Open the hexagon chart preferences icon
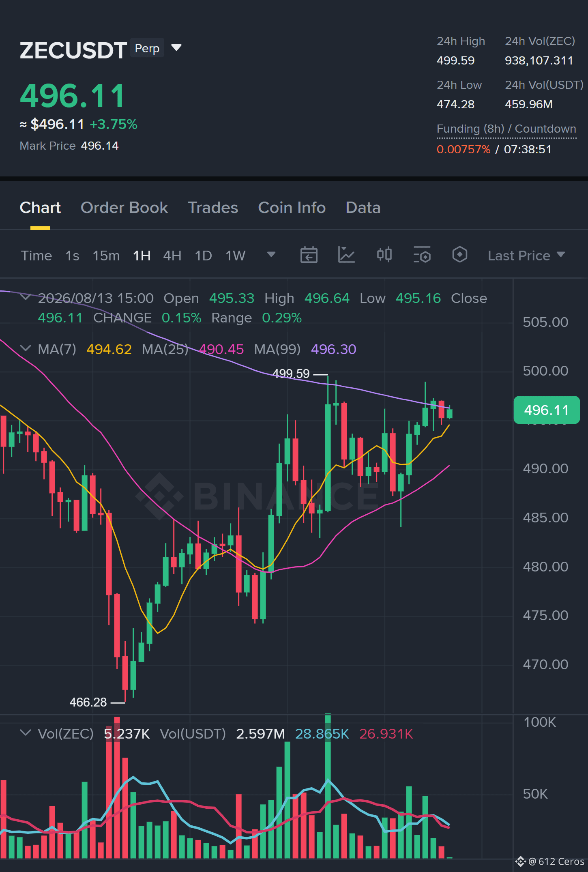This screenshot has height=872, width=588. [459, 255]
